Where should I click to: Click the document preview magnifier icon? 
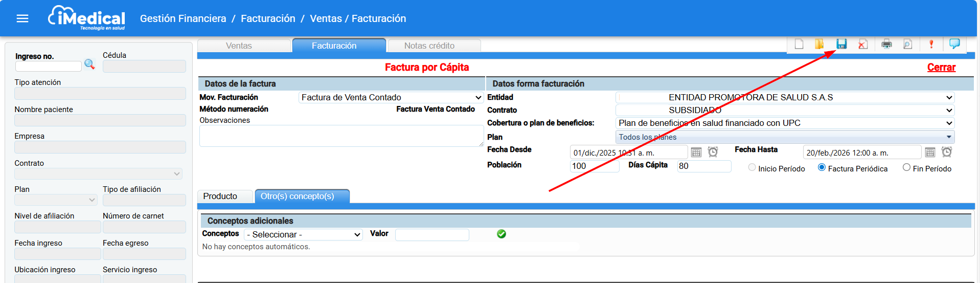point(907,44)
